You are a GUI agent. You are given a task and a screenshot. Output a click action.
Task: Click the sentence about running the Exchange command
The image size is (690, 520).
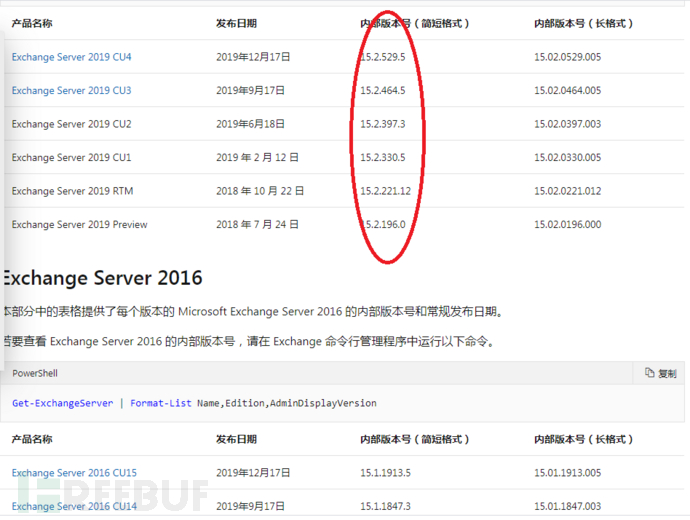249,342
